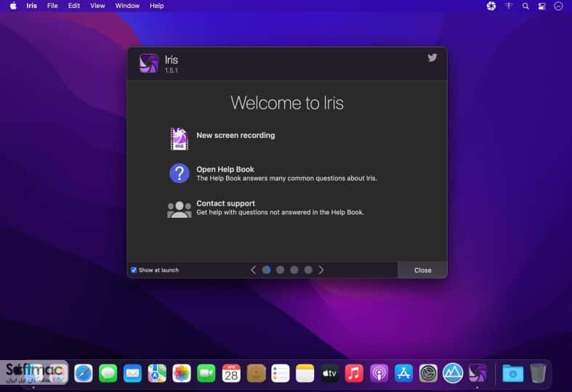Open Control Center in menu bar
This screenshot has height=392, width=572.
click(541, 6)
